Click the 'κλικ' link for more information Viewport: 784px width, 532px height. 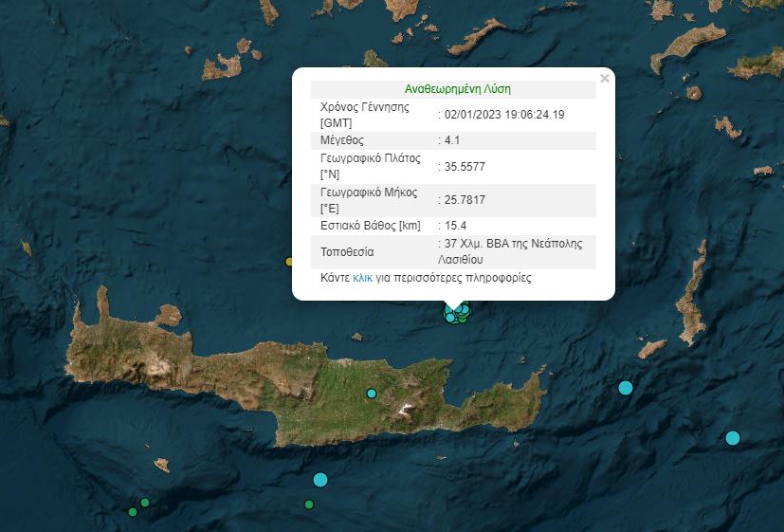point(362,279)
